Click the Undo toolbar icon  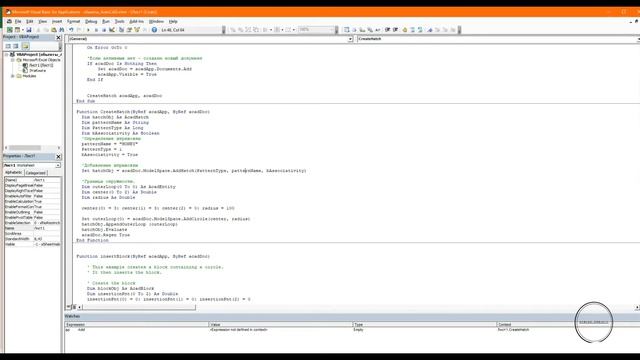pyautogui.click(x=71, y=30)
